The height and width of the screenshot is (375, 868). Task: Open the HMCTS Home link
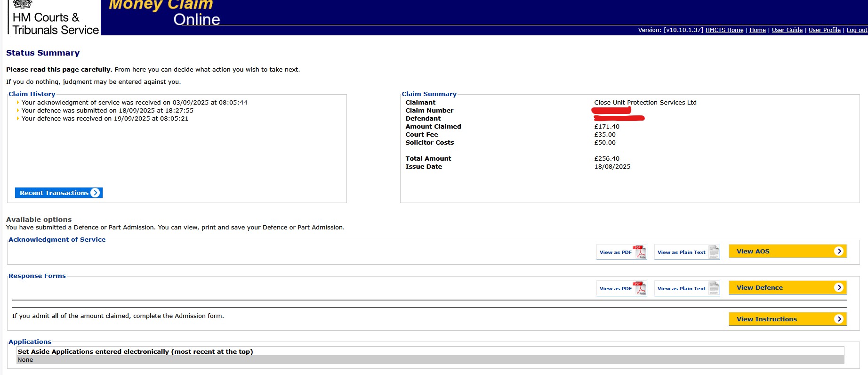click(724, 30)
